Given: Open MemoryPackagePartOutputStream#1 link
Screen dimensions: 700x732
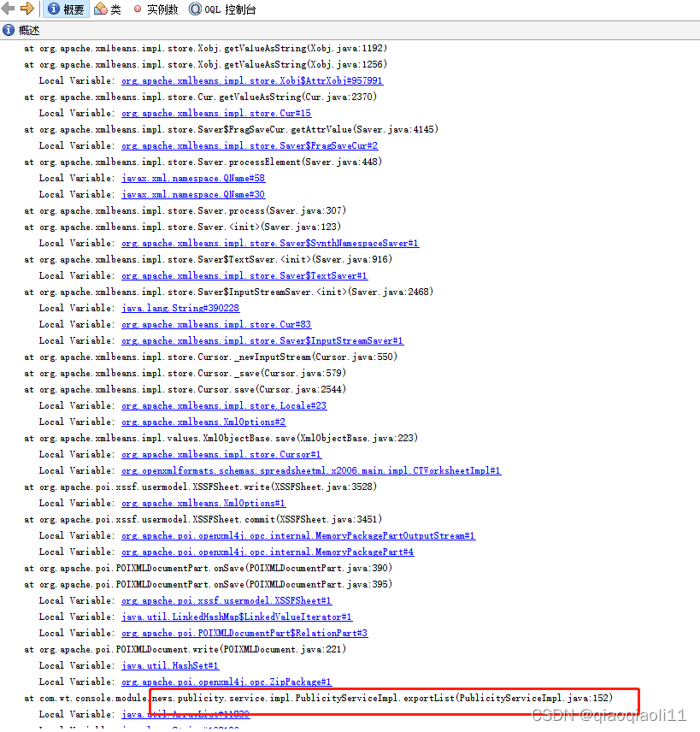Looking at the screenshot, I should coord(298,535).
